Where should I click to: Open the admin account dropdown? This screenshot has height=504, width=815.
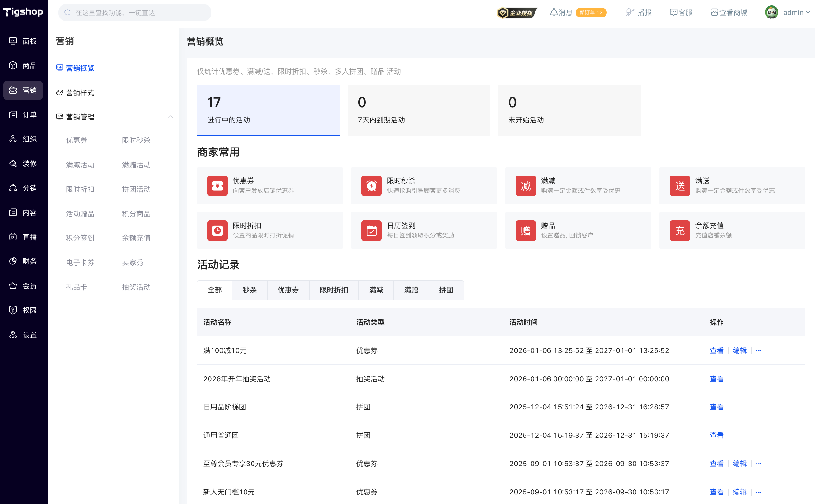pos(788,12)
